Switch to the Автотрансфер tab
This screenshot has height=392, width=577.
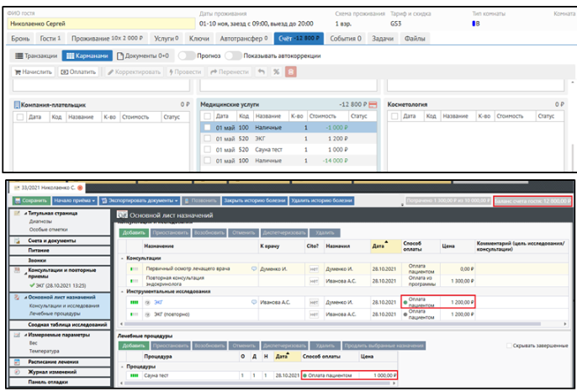click(x=243, y=39)
